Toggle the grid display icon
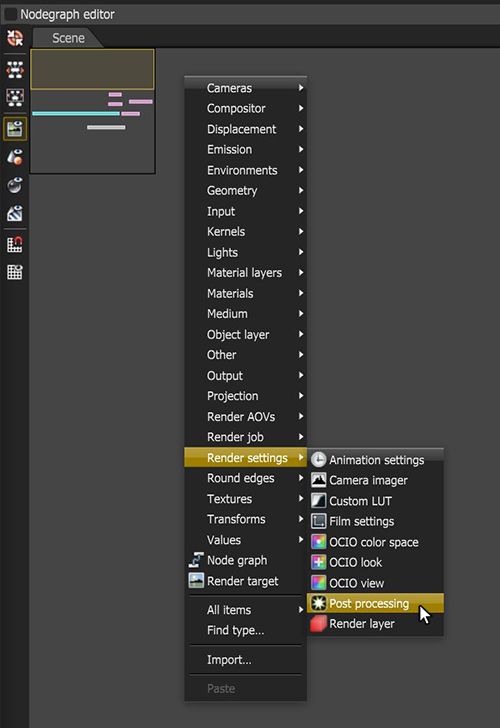 pyautogui.click(x=15, y=272)
